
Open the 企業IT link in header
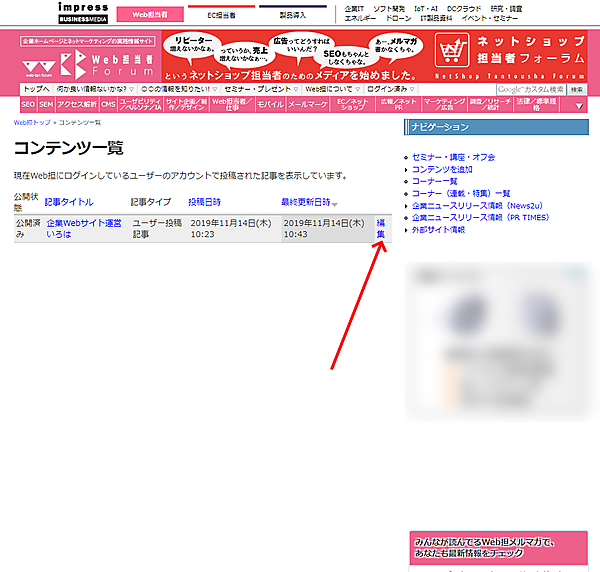[354, 9]
